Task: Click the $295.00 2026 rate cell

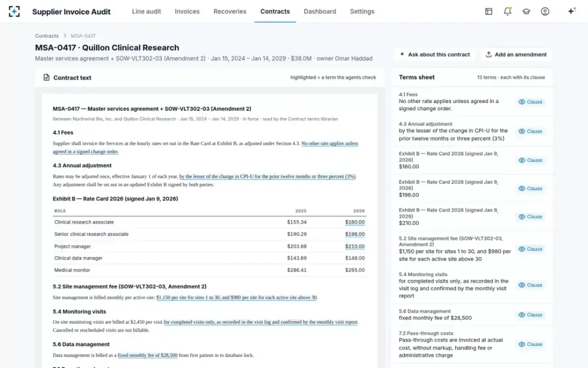Action: (x=355, y=270)
